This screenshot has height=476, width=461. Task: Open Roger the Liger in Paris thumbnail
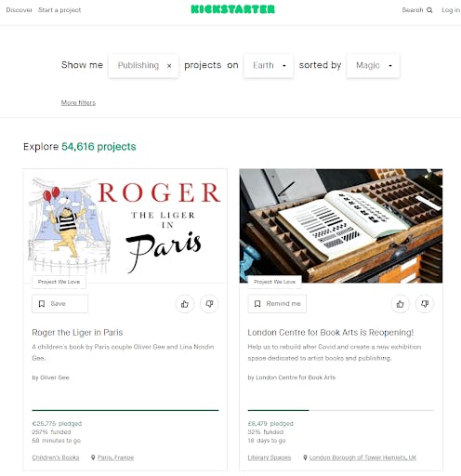point(125,226)
